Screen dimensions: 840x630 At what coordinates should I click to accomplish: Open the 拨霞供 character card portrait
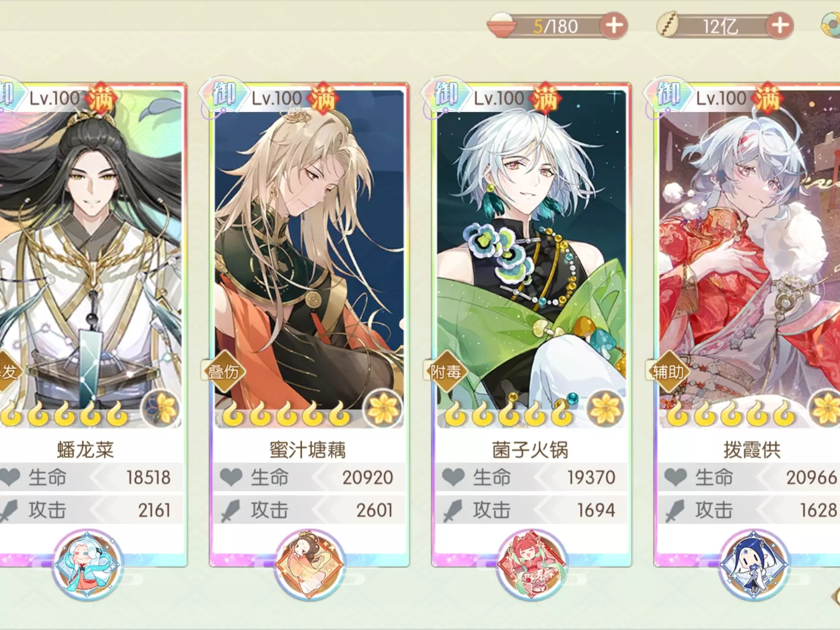[749, 258]
